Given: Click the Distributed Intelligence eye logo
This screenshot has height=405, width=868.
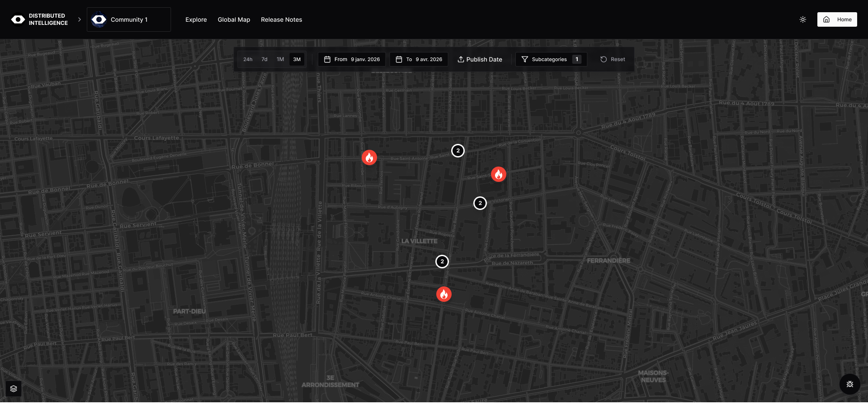Looking at the screenshot, I should click(x=18, y=19).
